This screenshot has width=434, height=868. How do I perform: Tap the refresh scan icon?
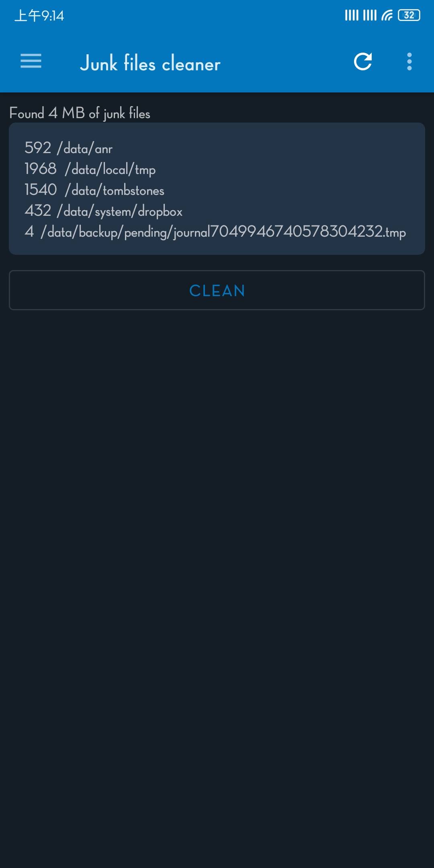[x=363, y=61]
